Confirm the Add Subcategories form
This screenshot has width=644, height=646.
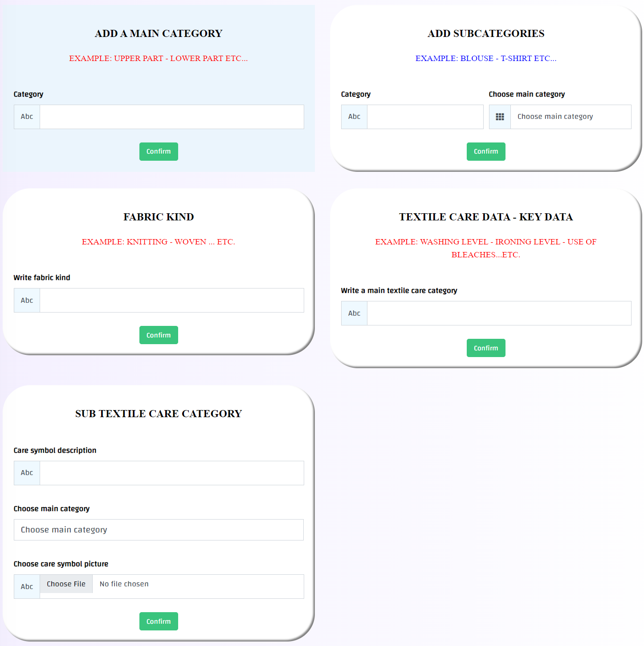click(486, 151)
